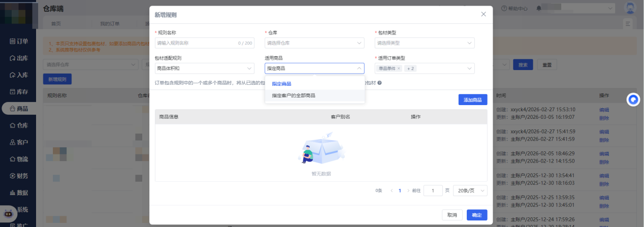Click the 取消 button
The width and height of the screenshot is (644, 227).
[x=452, y=215]
